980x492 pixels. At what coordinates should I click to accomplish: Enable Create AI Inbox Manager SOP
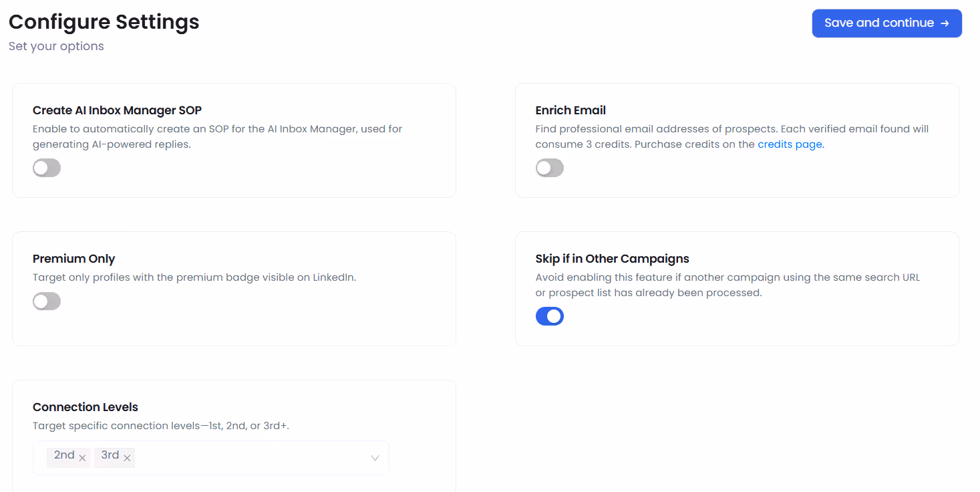pyautogui.click(x=46, y=168)
